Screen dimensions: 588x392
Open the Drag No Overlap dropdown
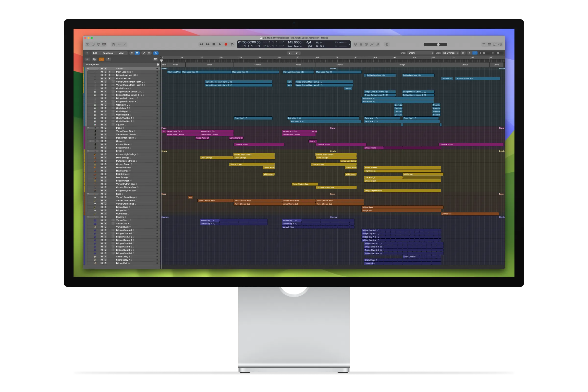click(451, 53)
